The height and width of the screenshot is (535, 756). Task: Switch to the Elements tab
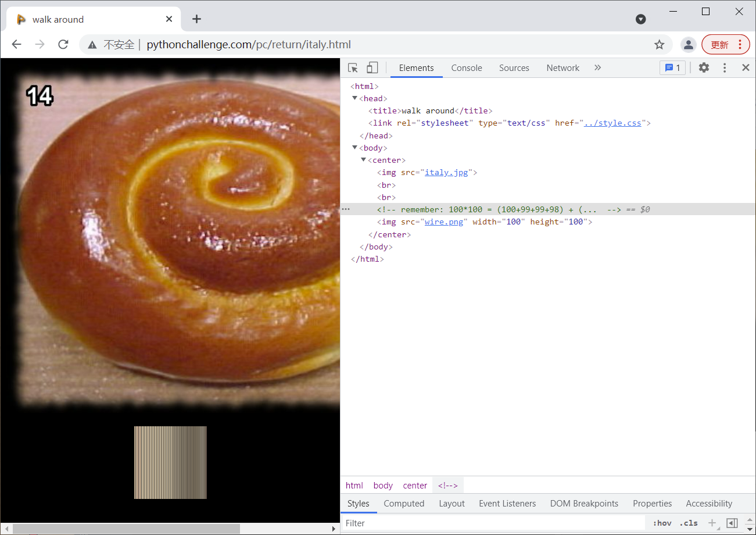point(416,68)
